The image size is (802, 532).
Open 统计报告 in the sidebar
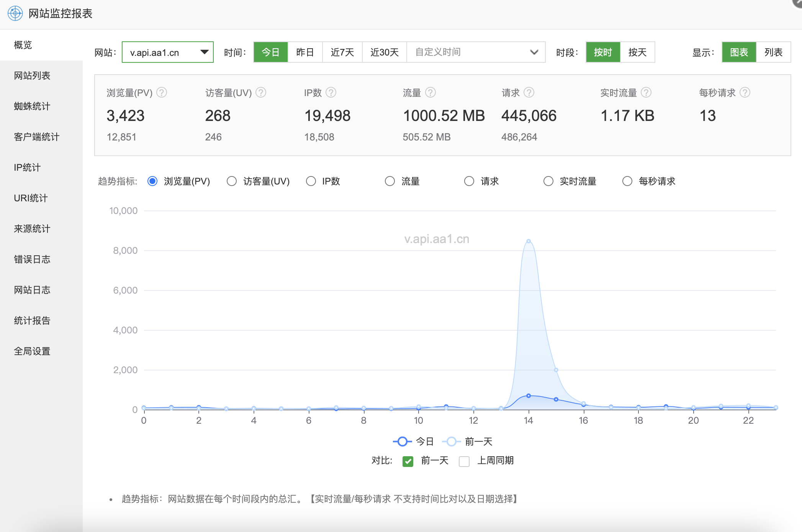[41, 321]
